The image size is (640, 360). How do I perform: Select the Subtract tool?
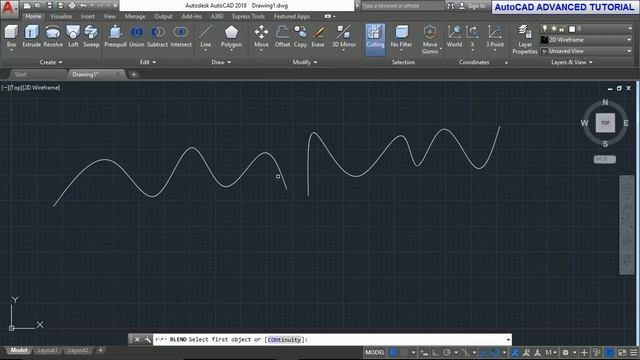[157, 36]
